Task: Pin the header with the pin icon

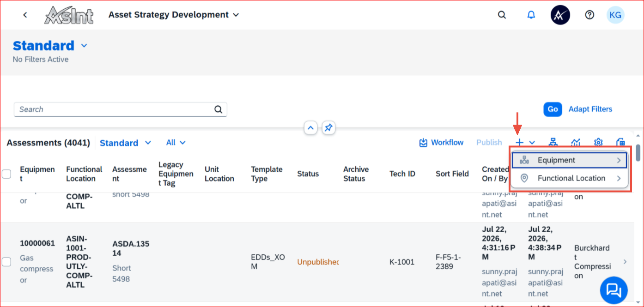Action: (328, 128)
